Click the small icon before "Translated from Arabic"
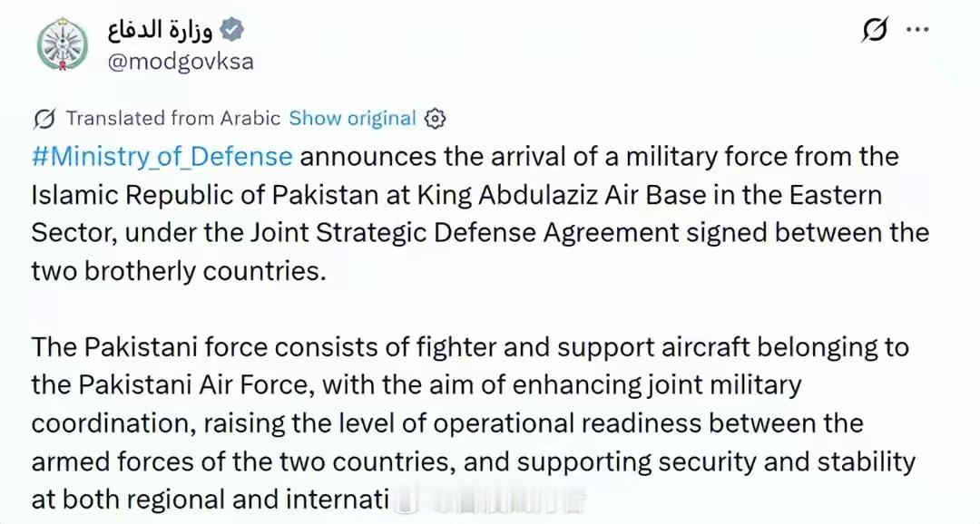The image size is (980, 524). pos(43,119)
